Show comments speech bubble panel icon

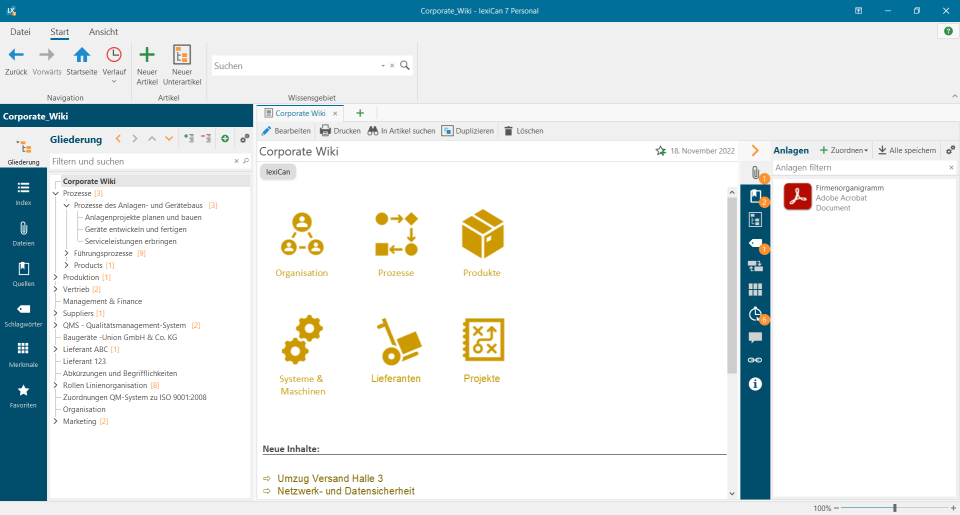[x=756, y=337]
